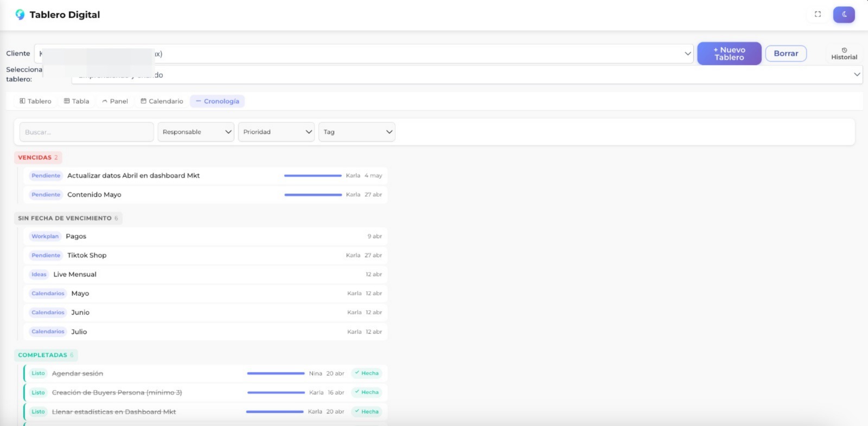Open the Junio calendar task
Image resolution: width=868 pixels, height=426 pixels.
tap(205, 313)
